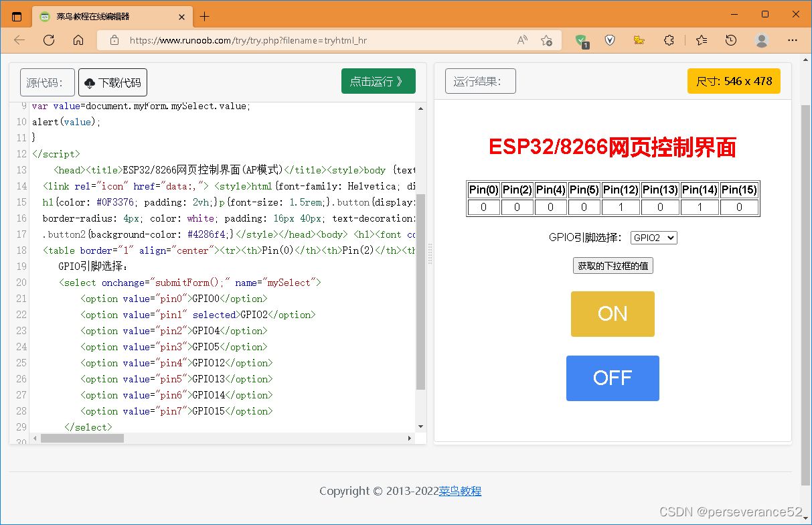Close the 菜鸟教程在线编辑器 tab
The image size is (812, 525).
coord(180,17)
